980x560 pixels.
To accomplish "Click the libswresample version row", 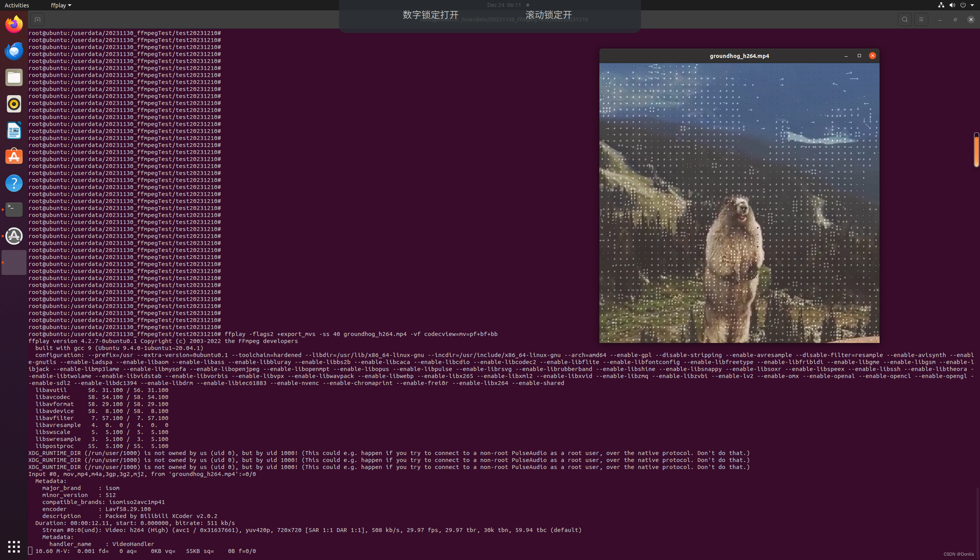I will coord(102,439).
